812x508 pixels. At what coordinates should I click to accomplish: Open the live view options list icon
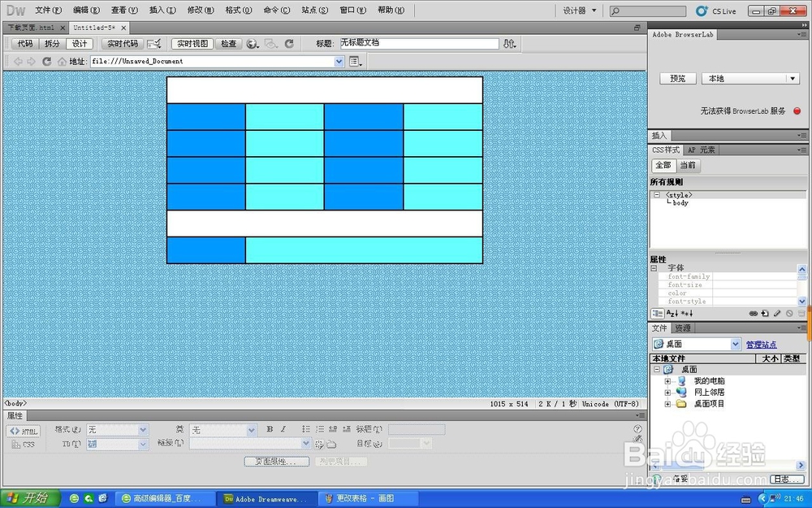pos(356,62)
